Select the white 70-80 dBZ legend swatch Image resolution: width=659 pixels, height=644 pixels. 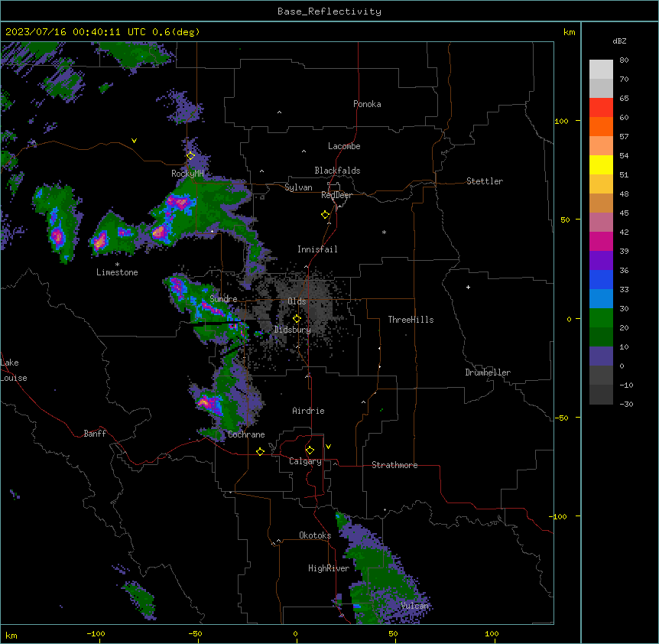601,70
